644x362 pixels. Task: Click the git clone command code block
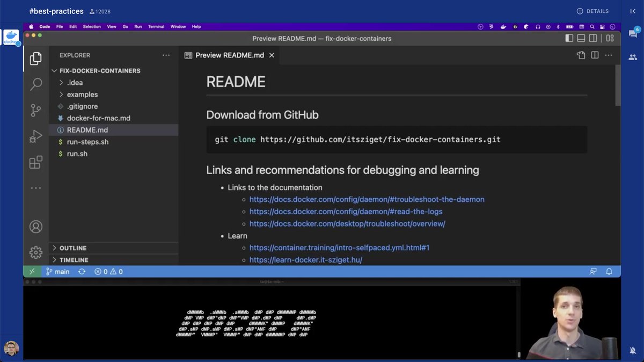397,140
